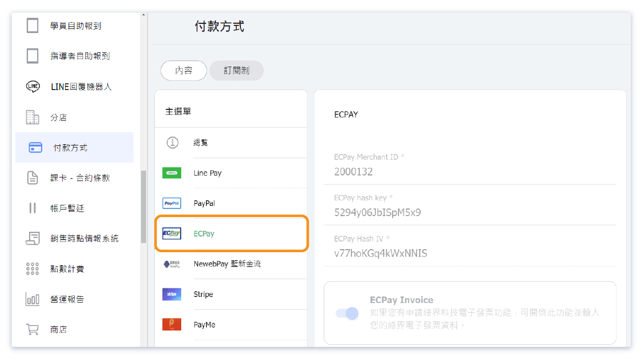Open 分店 building icon in sidebar
The image size is (644, 360).
[33, 117]
